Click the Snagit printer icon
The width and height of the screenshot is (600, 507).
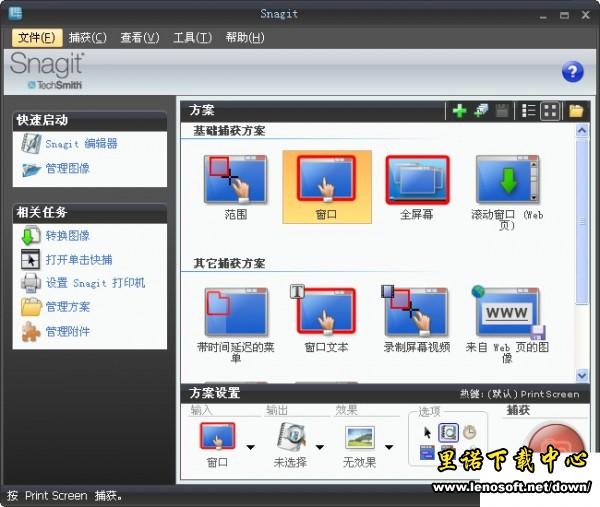[x=31, y=283]
